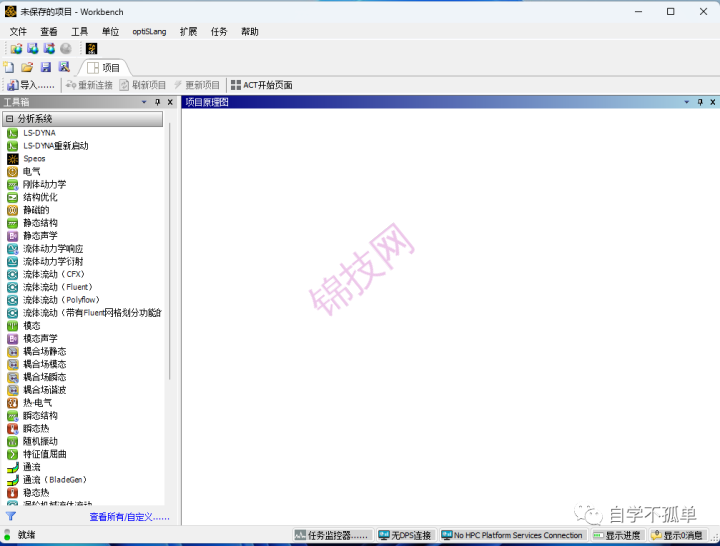Open the 工具箱 panel dropdown arrow
Image resolution: width=720 pixels, height=546 pixels.
coord(144,102)
